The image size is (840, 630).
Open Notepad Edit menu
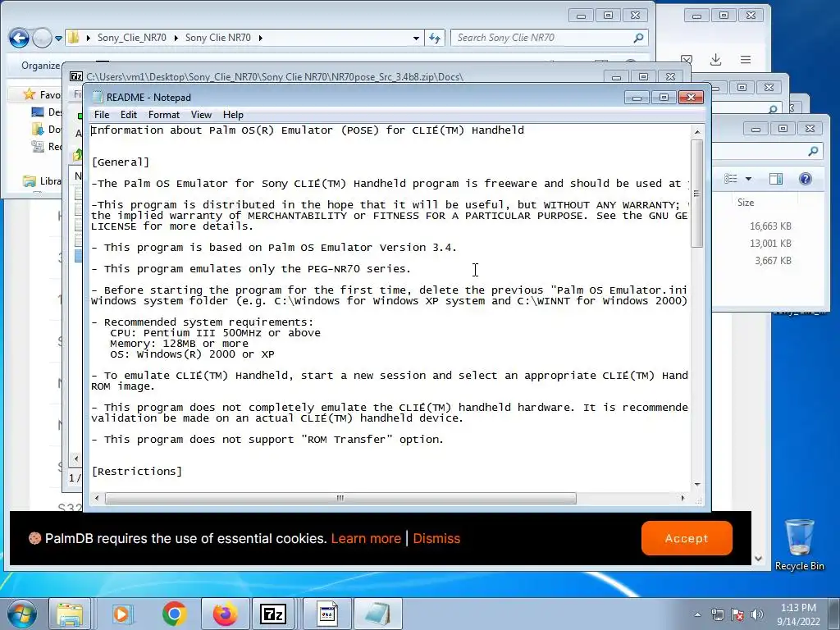[128, 115]
